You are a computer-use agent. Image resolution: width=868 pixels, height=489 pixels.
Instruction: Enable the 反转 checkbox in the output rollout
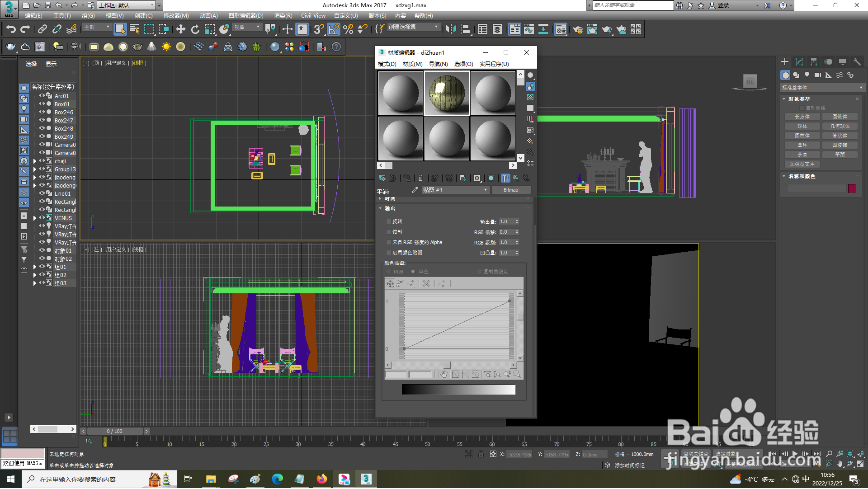click(389, 221)
